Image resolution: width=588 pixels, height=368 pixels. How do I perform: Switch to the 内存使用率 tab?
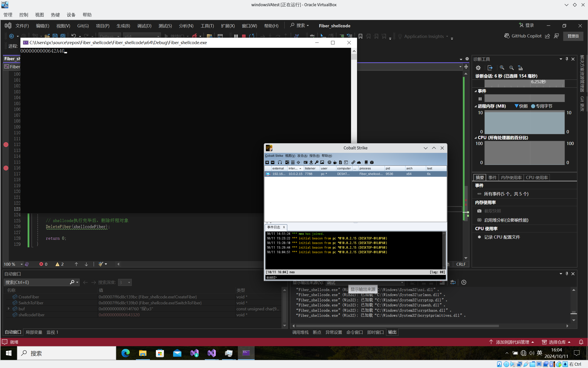pos(511,177)
